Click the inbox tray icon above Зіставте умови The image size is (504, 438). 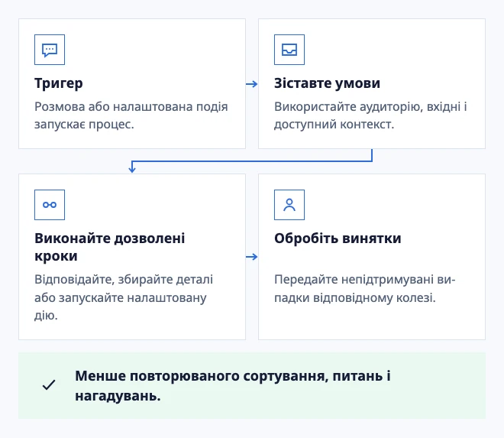tap(289, 50)
